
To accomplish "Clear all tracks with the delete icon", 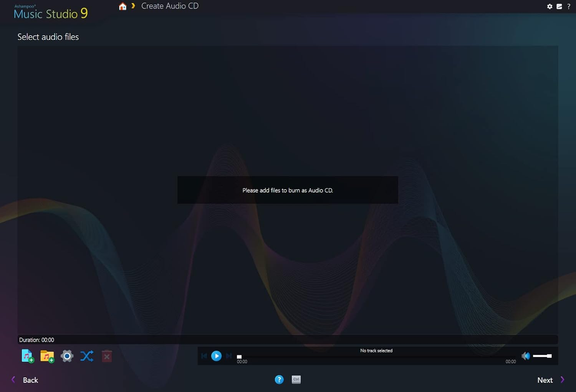I will click(106, 356).
